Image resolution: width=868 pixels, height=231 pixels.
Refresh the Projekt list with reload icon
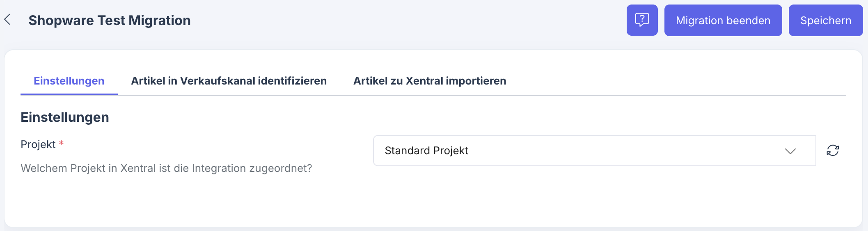coord(833,151)
